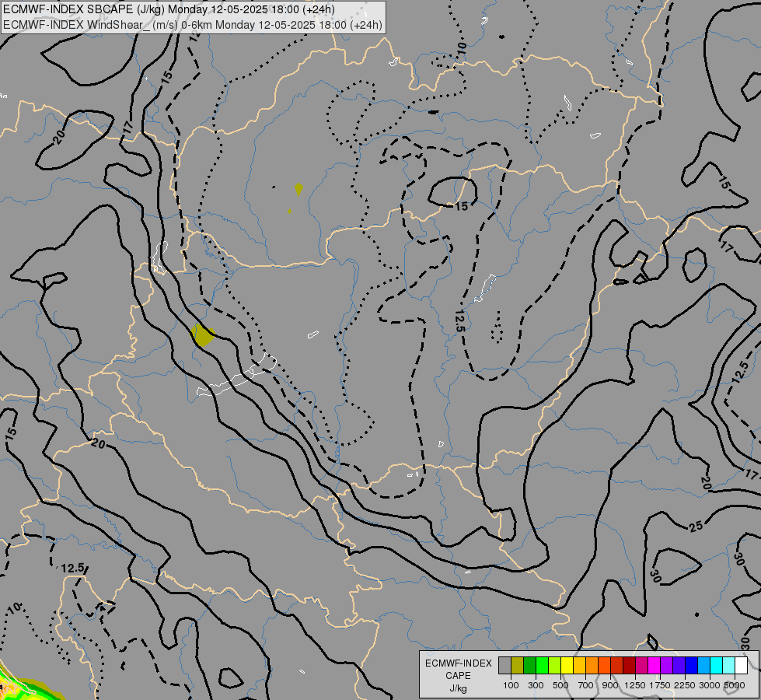Viewport: 761px width, 700px height.
Task: Click the legend value 900
Action: [x=610, y=685]
